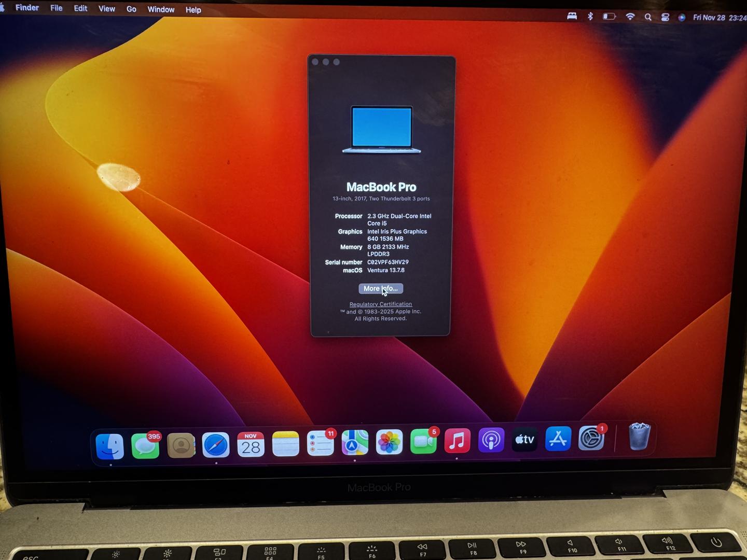
Task: Launch FaceTime from the Dock
Action: (423, 441)
